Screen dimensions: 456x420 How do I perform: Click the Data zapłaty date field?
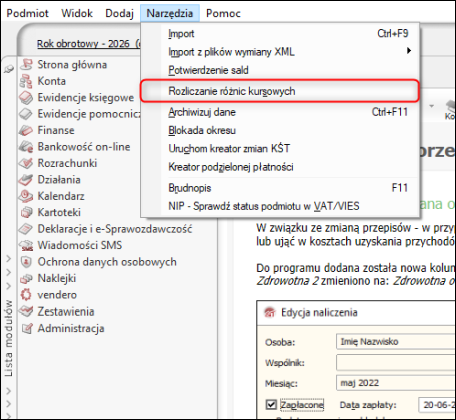pos(437,405)
